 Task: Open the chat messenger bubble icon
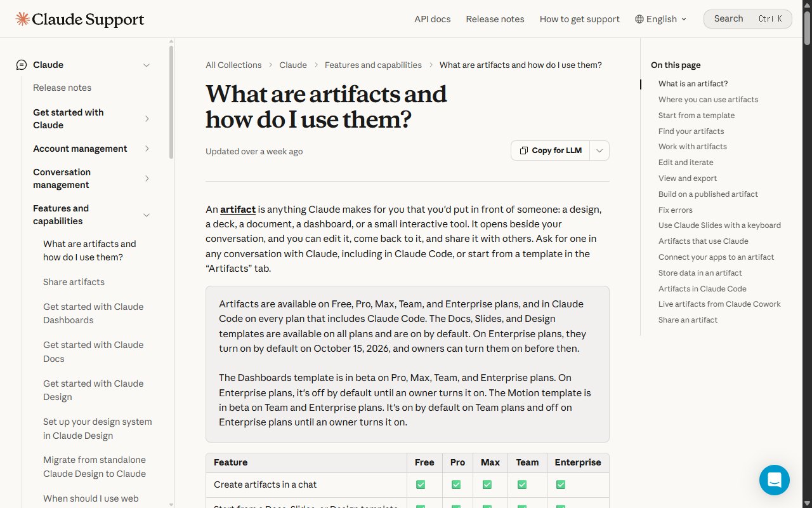pos(775,480)
